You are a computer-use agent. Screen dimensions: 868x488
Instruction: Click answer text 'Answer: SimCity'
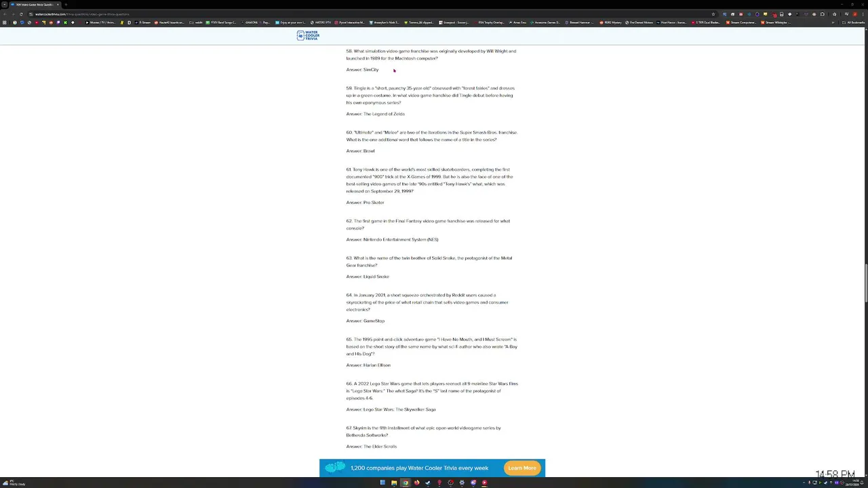(x=362, y=70)
